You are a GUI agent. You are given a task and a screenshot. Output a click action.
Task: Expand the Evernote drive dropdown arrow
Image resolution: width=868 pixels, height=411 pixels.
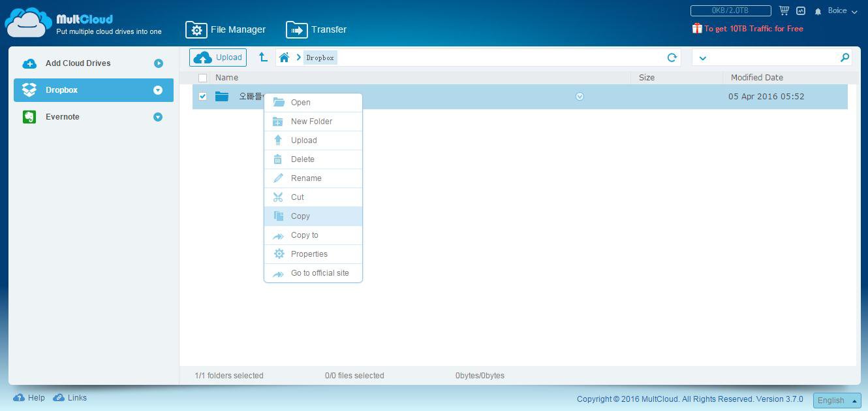158,117
